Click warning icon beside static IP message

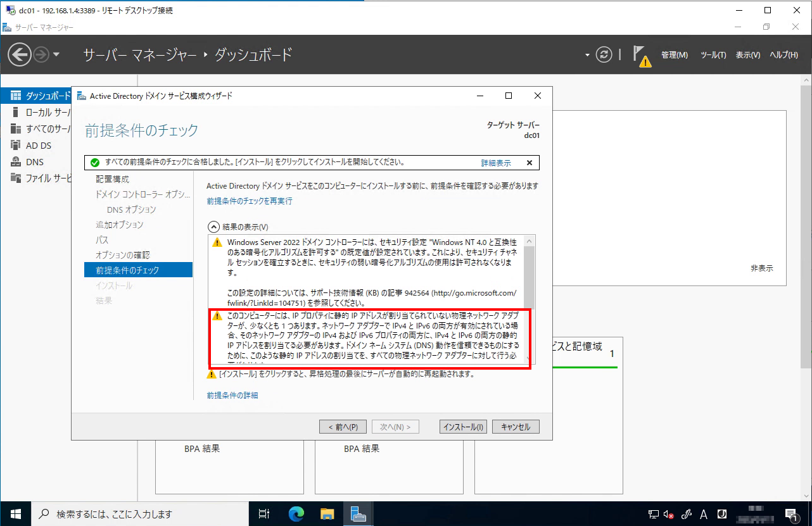tap(217, 315)
